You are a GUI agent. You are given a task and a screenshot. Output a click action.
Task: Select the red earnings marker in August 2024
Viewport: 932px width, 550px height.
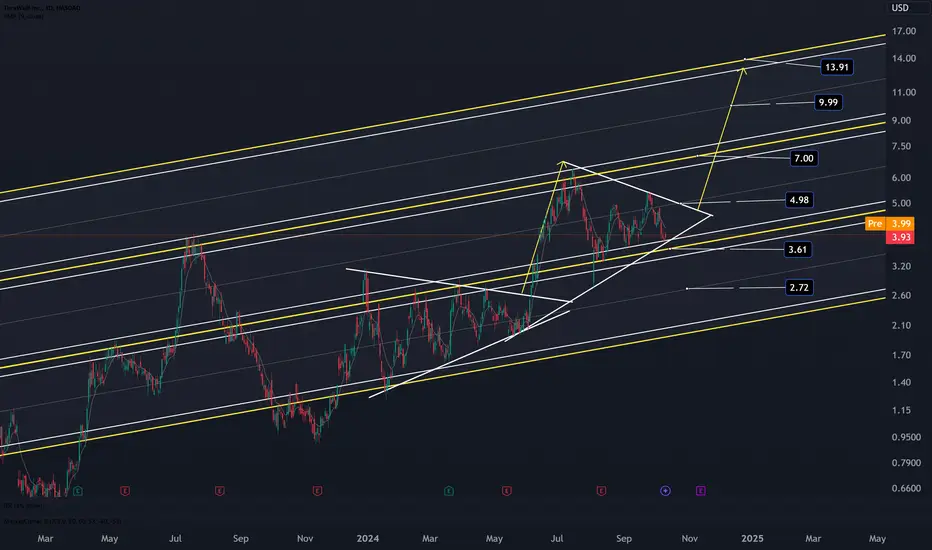pyautogui.click(x=602, y=491)
